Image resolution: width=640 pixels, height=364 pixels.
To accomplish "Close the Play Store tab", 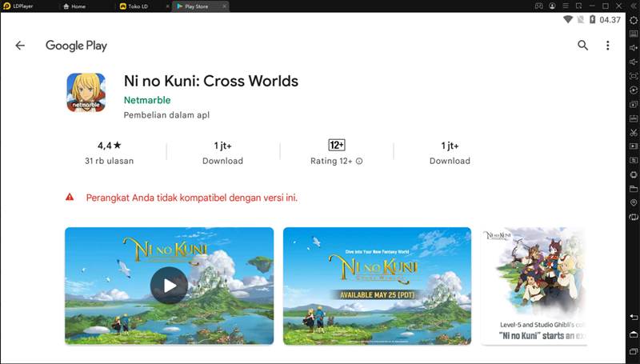I will pyautogui.click(x=224, y=6).
